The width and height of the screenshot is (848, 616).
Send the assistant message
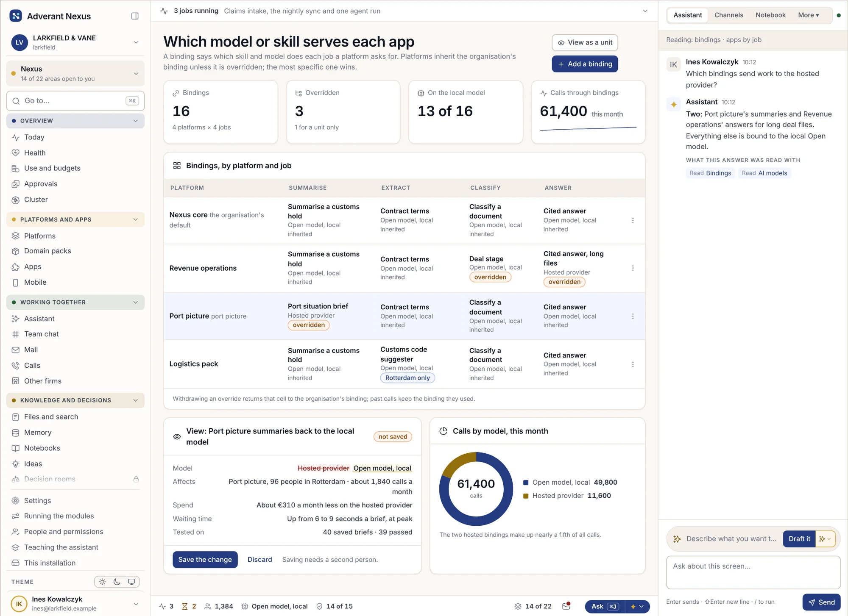pos(821,602)
